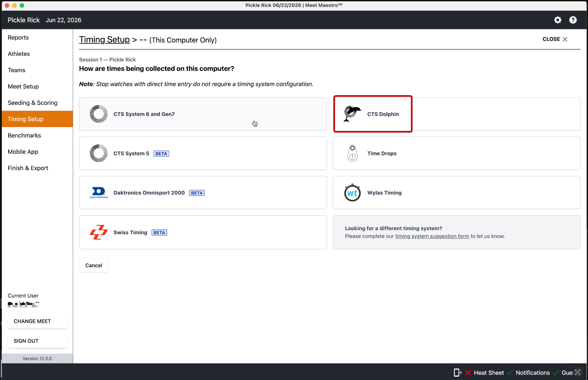The height and width of the screenshot is (380, 588).
Task: Click 'Looking for a different timing system?' text
Action: [x=393, y=228]
